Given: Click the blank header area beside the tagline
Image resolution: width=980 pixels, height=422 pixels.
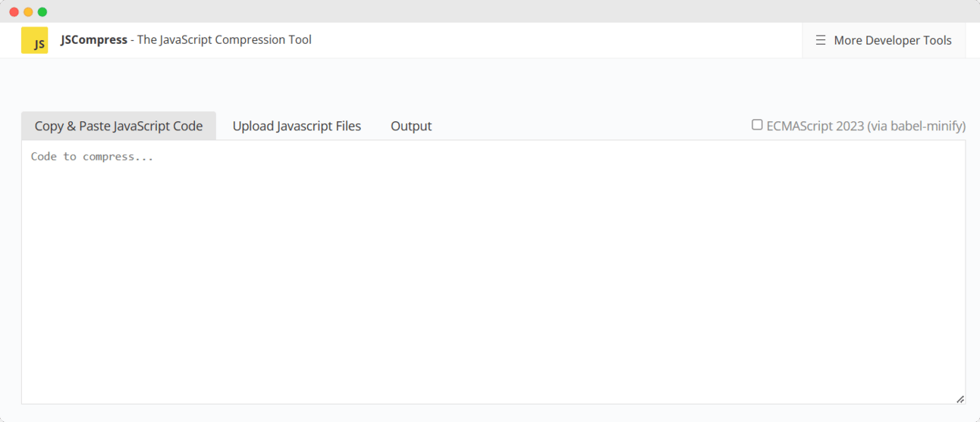Looking at the screenshot, I should [x=554, y=40].
